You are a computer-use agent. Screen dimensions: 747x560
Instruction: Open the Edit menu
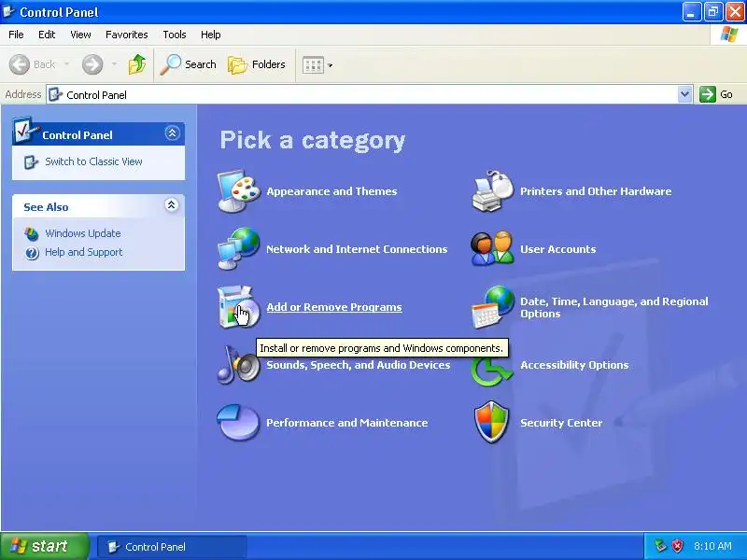pyautogui.click(x=47, y=35)
